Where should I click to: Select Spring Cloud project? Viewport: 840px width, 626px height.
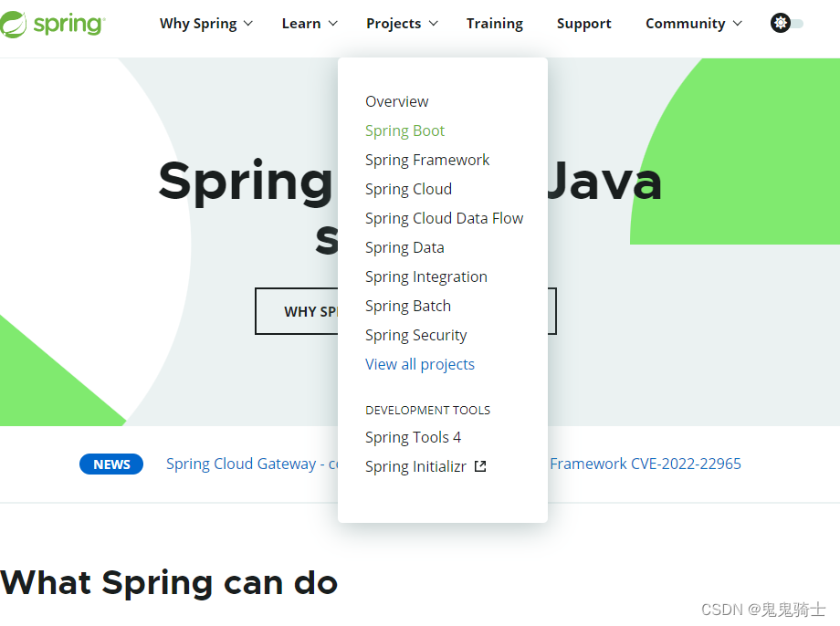coord(409,189)
